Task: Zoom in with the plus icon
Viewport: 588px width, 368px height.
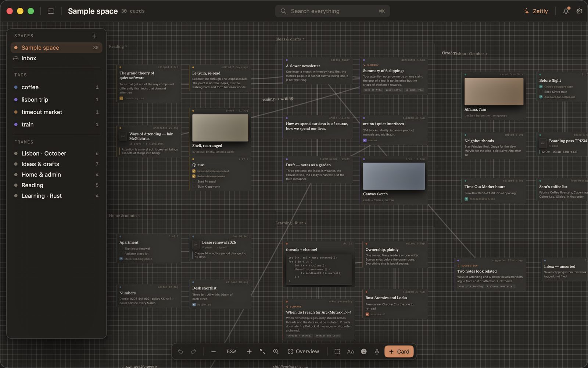Action: pos(249,351)
